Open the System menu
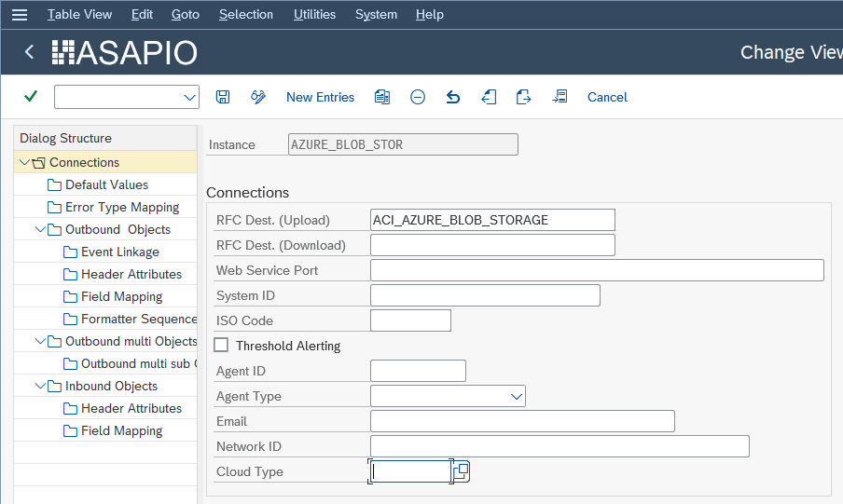This screenshot has width=843, height=504. pyautogui.click(x=377, y=15)
